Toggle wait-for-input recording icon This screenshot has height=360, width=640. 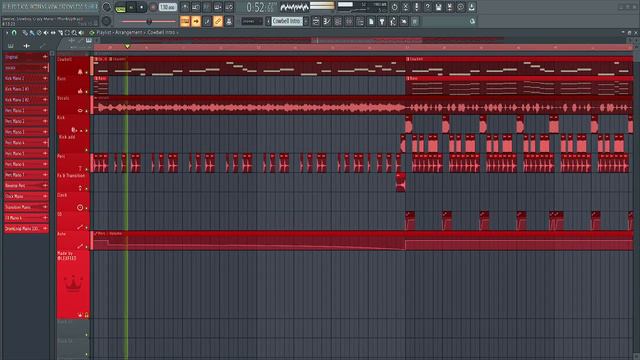pyautogui.click(x=196, y=7)
